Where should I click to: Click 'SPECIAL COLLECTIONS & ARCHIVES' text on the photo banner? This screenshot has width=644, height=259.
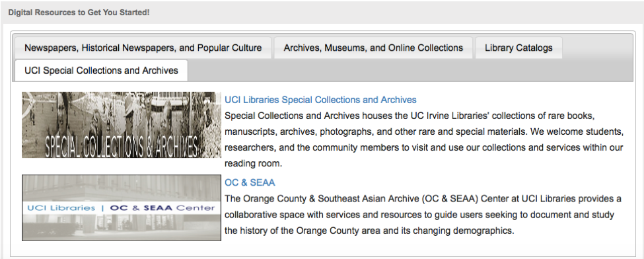[x=122, y=145]
